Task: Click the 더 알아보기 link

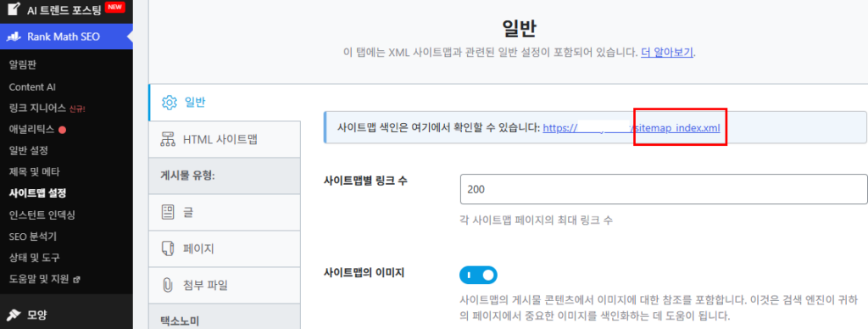Action: pos(667,53)
